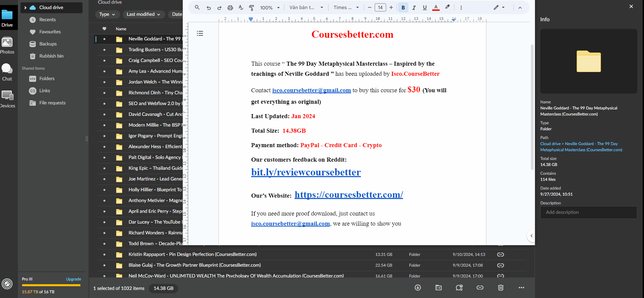Image resolution: width=644 pixels, height=298 pixels.
Task: Toggle italic formatting
Action: (414, 7)
